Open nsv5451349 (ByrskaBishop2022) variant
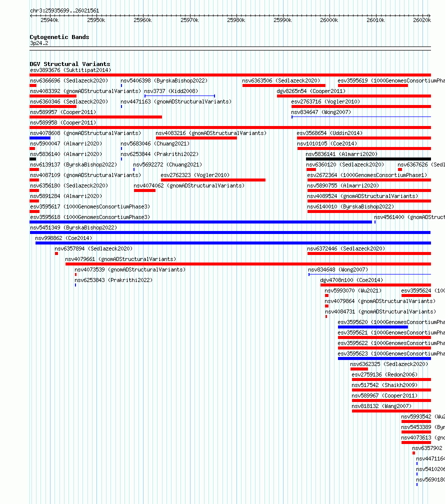 pos(73,227)
